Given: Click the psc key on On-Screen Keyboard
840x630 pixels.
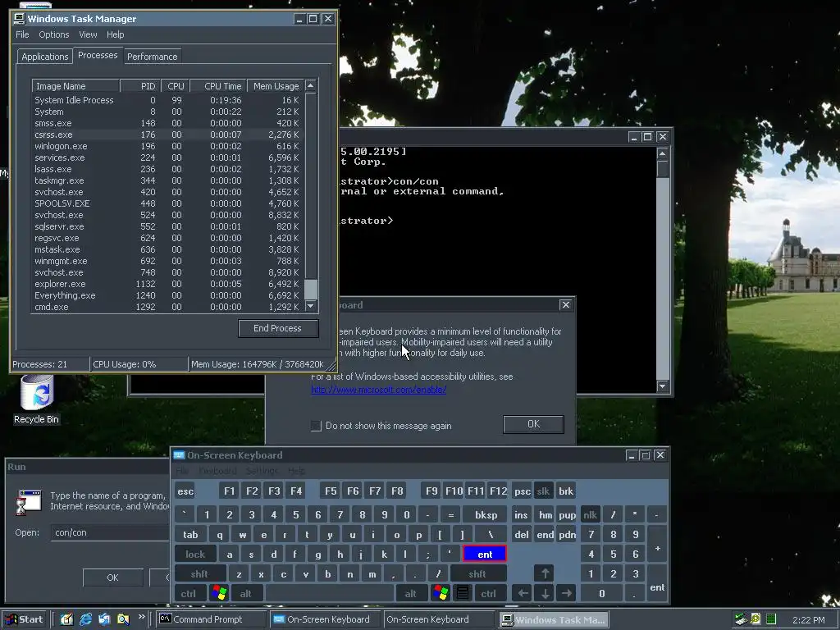Looking at the screenshot, I should [x=523, y=491].
